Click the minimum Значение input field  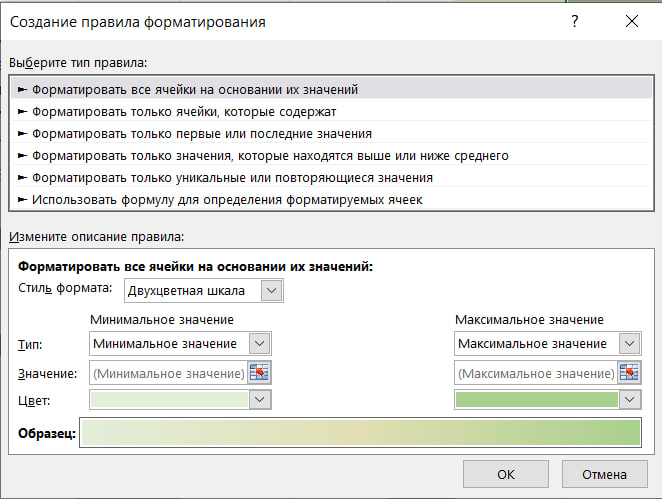[x=168, y=373]
